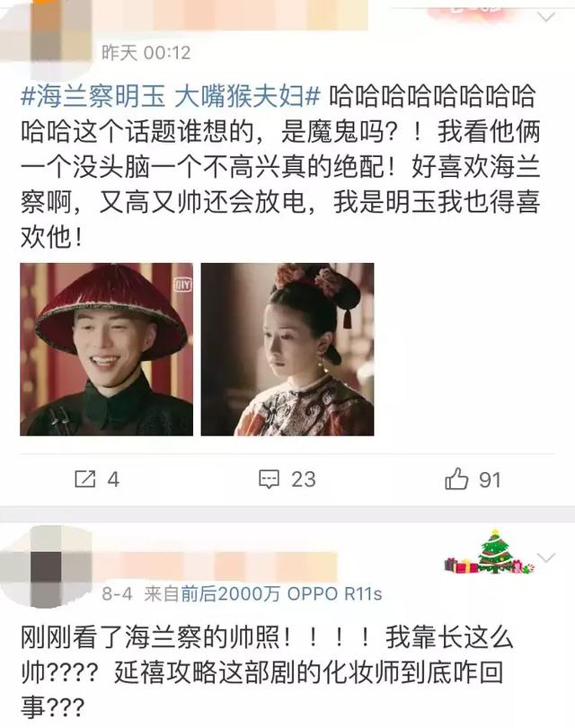
Task: Open the woman in Qing costume photo
Action: click(x=287, y=349)
